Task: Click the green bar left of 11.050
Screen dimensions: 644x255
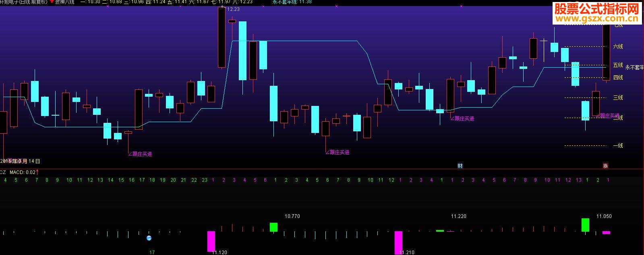Action: tap(585, 225)
